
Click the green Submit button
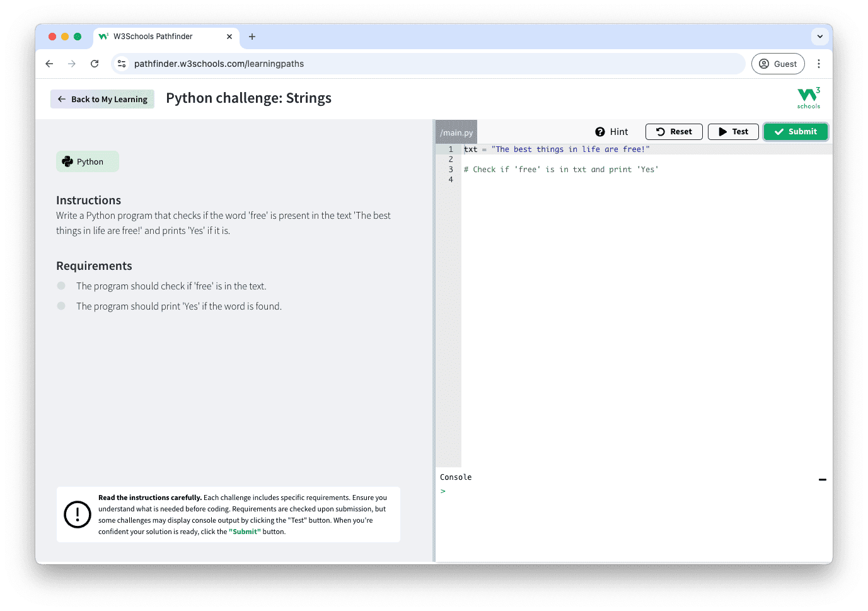pos(795,132)
